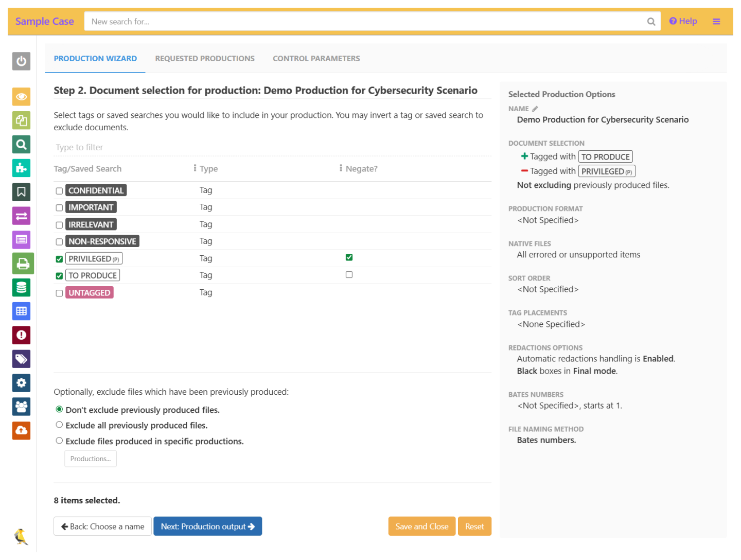Click the tags sidebar icon
Viewport: 741px width, 560px height.
[21, 359]
